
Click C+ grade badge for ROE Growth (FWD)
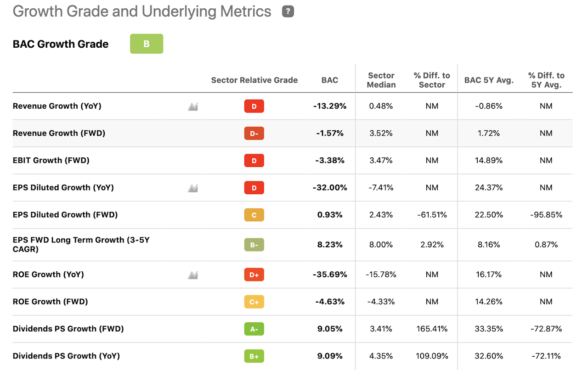254,302
